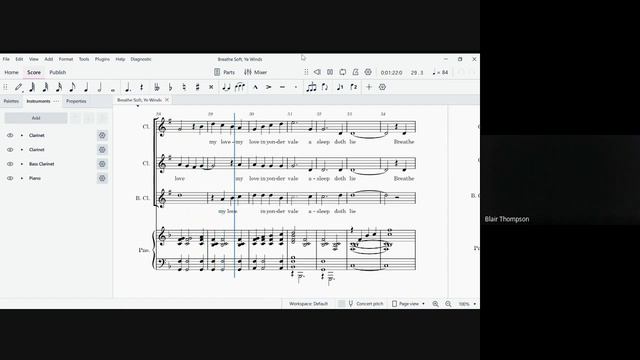Rewind playback to the start
The image size is (640, 360).
click(x=317, y=72)
